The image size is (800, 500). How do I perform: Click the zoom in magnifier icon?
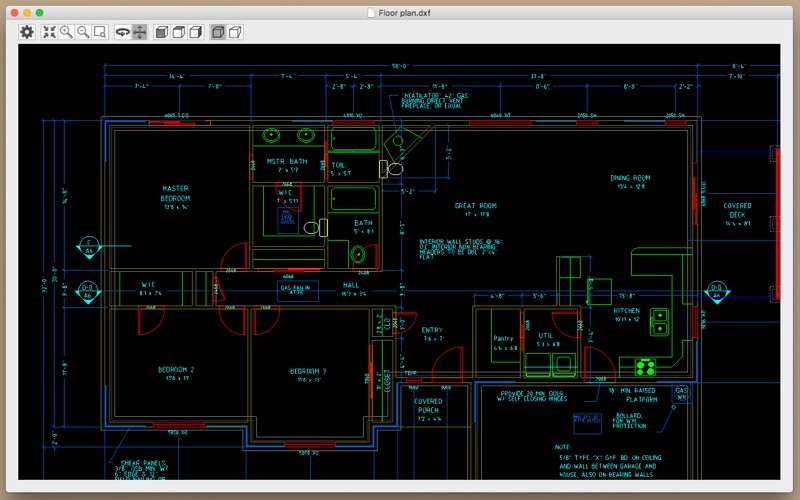pyautogui.click(x=66, y=32)
